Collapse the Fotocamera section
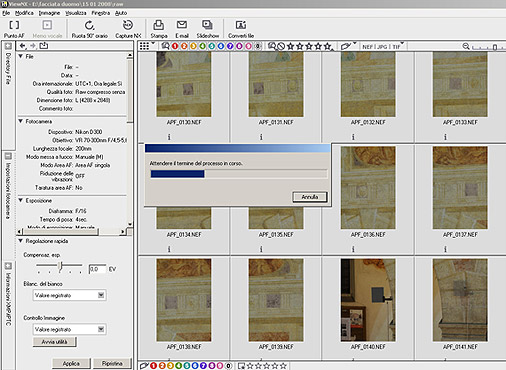The width and height of the screenshot is (506, 370). (x=21, y=121)
